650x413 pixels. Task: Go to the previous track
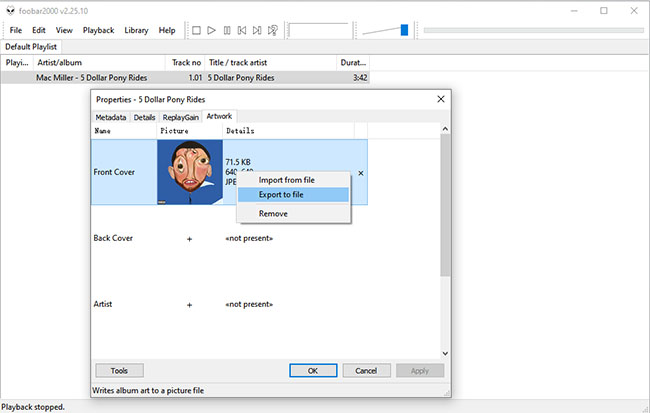coord(242,30)
